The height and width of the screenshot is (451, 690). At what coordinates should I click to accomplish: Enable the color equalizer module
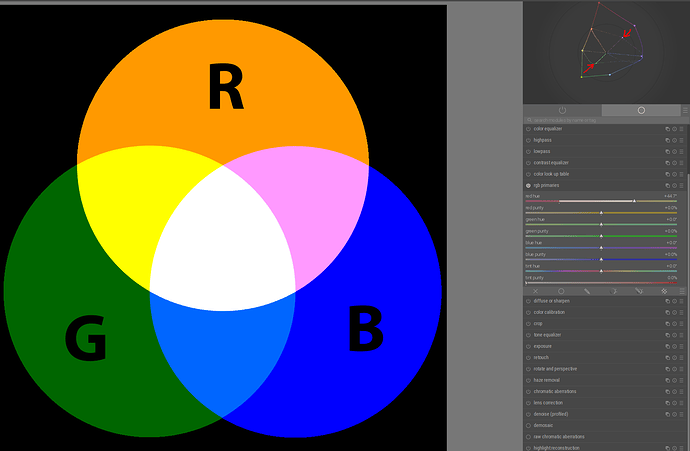[528, 129]
